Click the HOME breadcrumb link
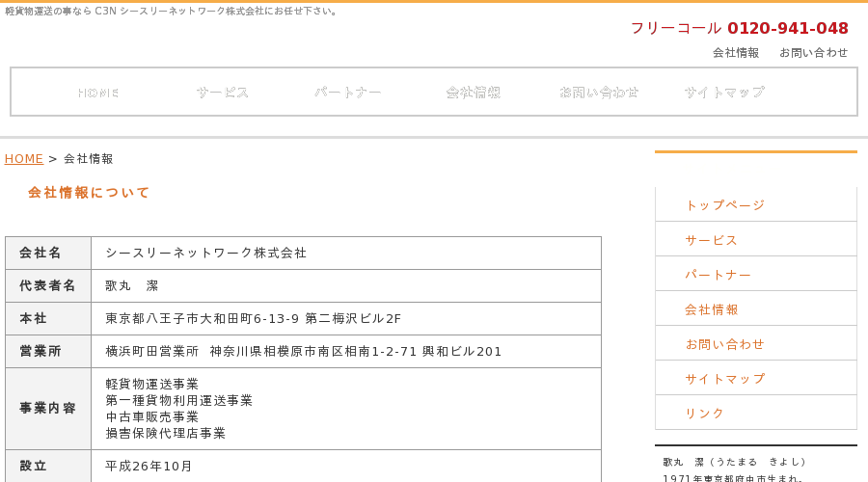The image size is (868, 482). click(24, 159)
